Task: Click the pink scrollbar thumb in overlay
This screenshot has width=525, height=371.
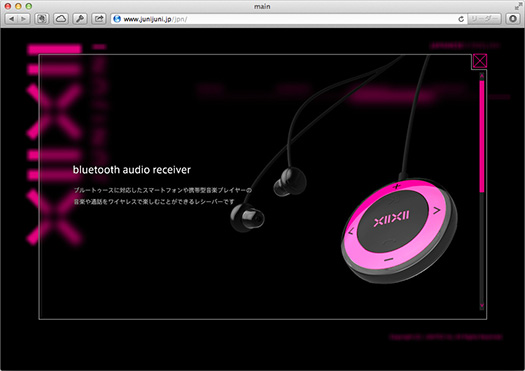Action: pyautogui.click(x=482, y=136)
